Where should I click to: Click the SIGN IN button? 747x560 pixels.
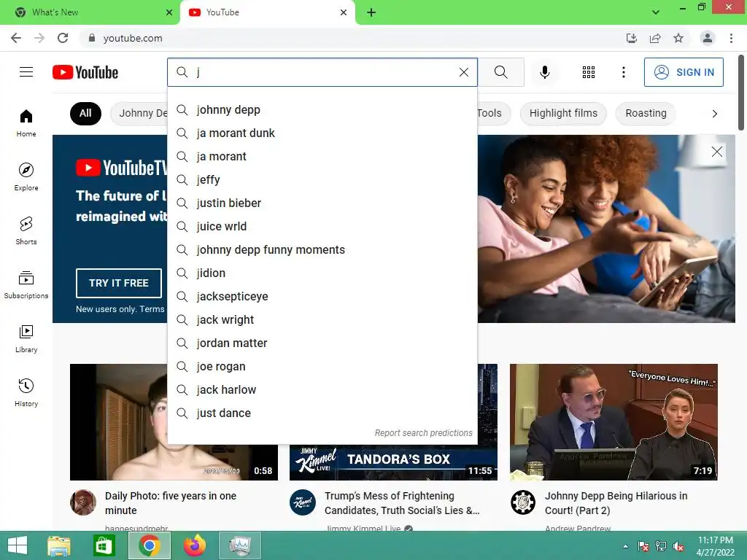[x=684, y=72]
